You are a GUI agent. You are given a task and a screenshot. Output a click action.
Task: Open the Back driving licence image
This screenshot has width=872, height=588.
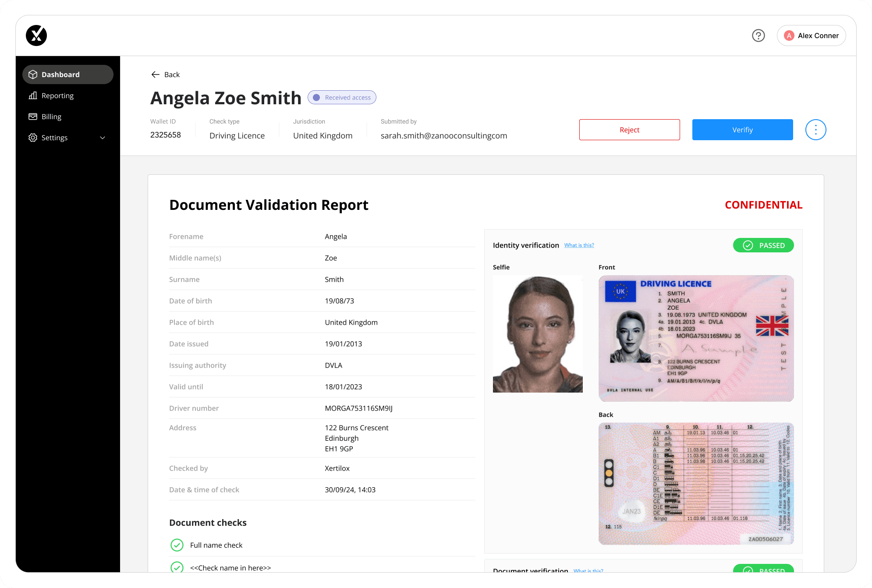coord(696,484)
